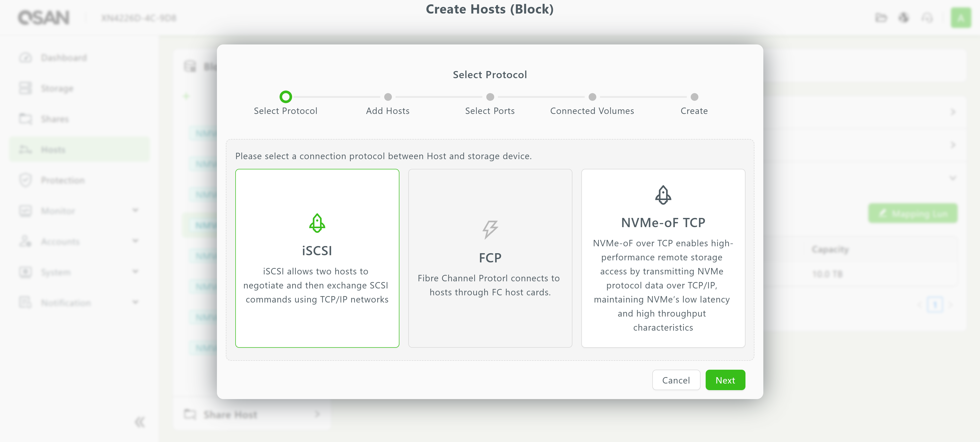Click the Select Ports step dot
This screenshot has height=442, width=980.
pyautogui.click(x=490, y=97)
